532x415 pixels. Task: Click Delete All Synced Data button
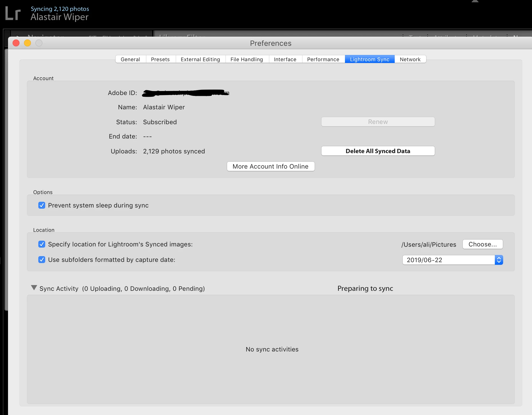coord(378,151)
